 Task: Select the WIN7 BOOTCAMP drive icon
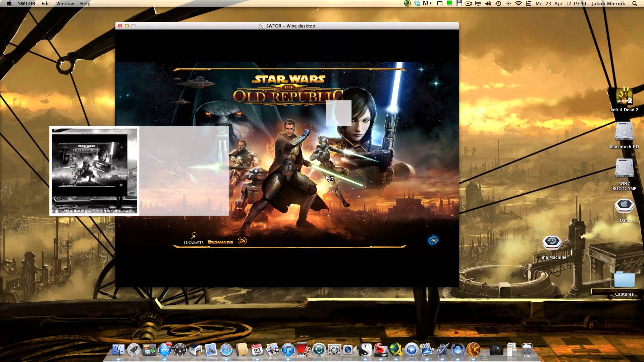point(624,168)
